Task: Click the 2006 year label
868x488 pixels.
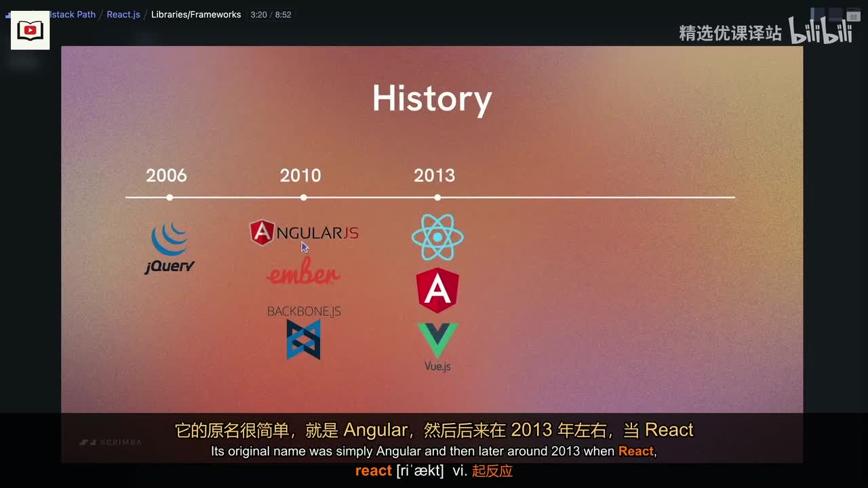Action: (166, 176)
